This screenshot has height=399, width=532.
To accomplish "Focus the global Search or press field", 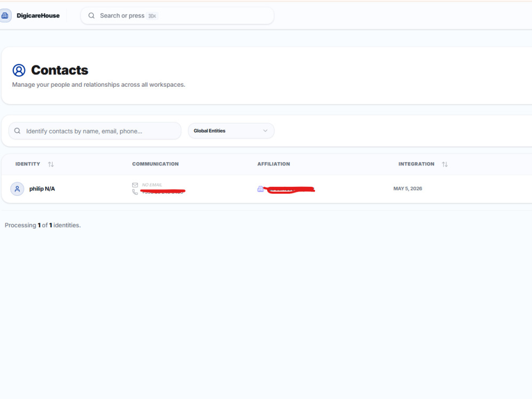I will [177, 15].
